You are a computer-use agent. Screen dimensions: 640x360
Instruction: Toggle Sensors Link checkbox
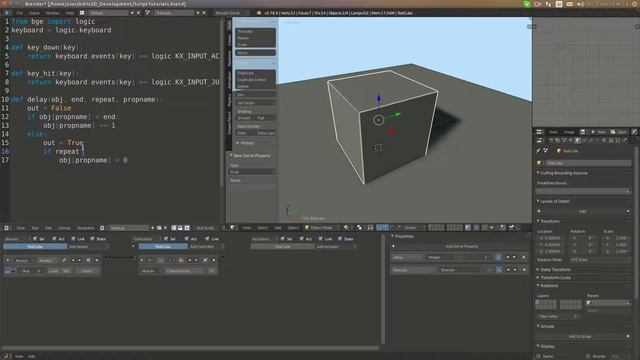[73, 238]
